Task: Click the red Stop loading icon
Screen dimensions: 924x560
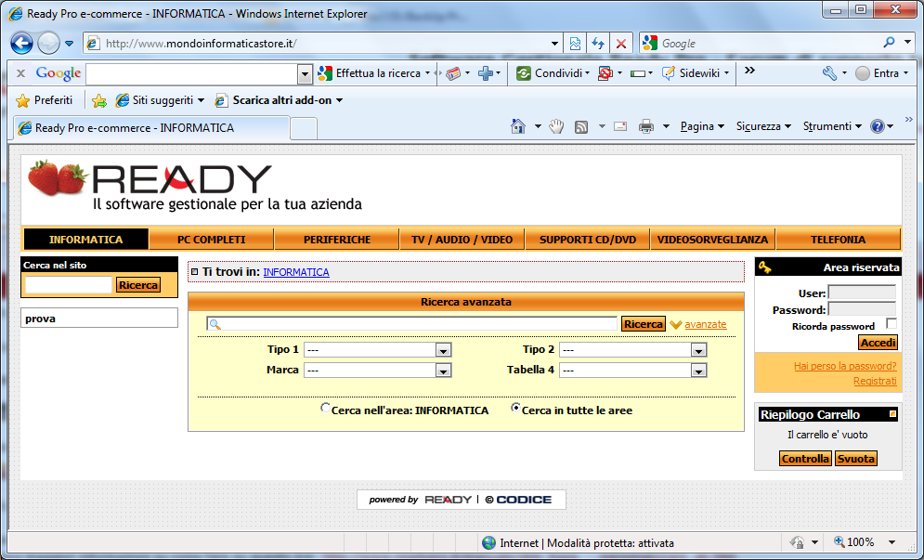Action: [x=621, y=43]
